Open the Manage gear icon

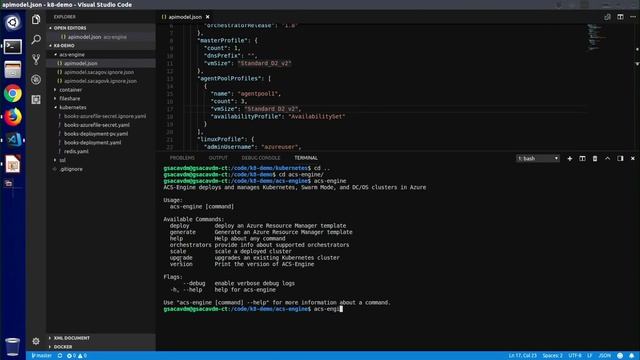coord(36,341)
